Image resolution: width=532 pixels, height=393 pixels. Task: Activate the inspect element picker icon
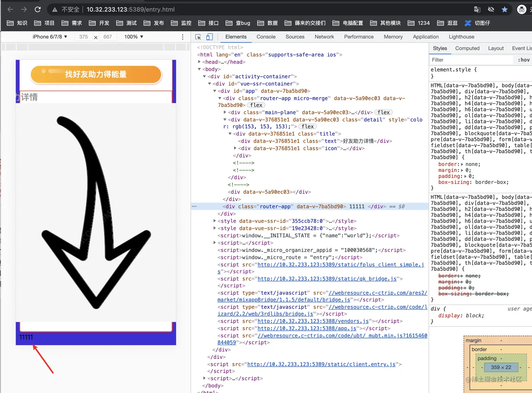click(198, 37)
